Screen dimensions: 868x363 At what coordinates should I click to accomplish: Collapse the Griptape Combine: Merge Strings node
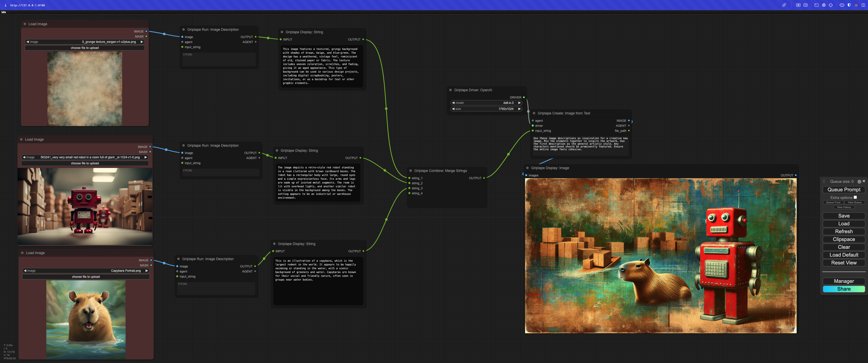click(x=411, y=171)
